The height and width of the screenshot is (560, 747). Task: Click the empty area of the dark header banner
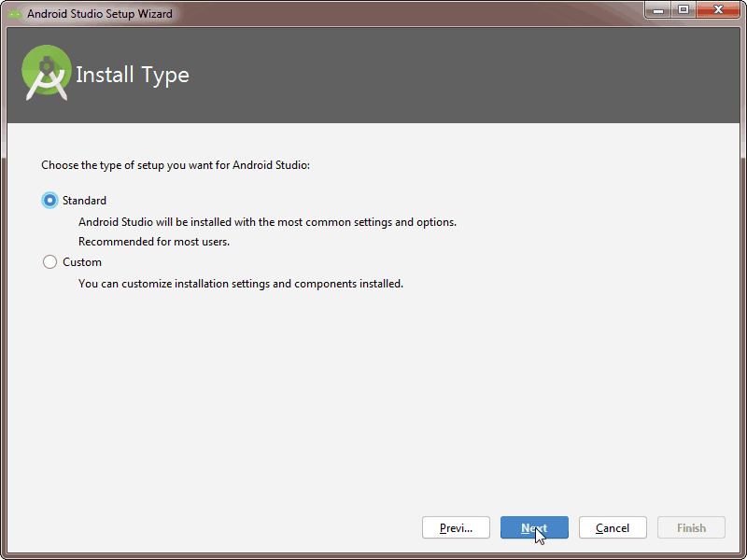click(x=453, y=76)
